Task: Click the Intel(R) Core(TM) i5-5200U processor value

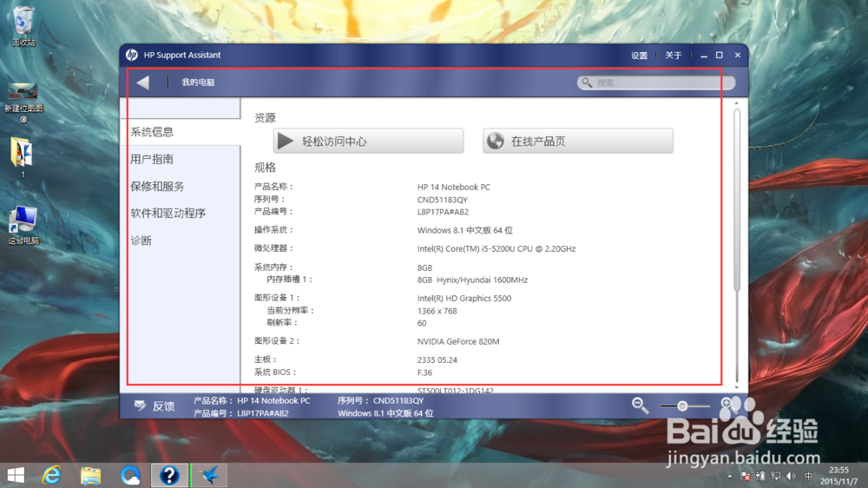Action: point(496,249)
